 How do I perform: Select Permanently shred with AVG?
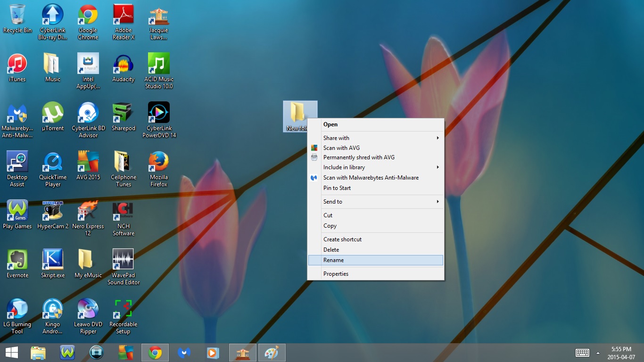[375, 157]
